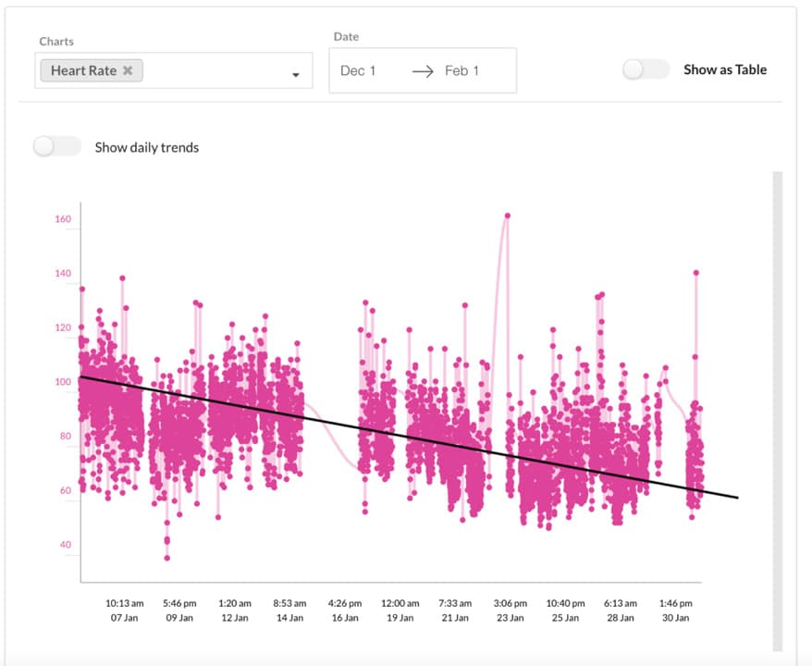Click the 80 y-axis value

coord(66,436)
